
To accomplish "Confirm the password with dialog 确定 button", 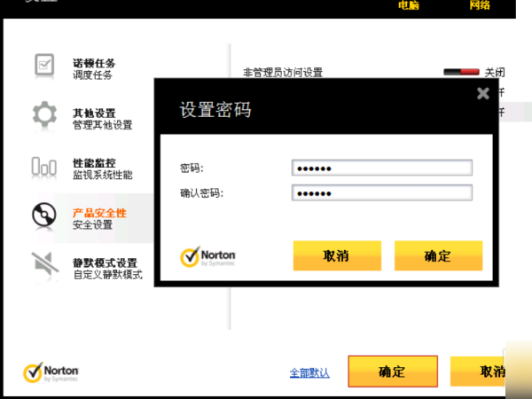I will [x=438, y=256].
